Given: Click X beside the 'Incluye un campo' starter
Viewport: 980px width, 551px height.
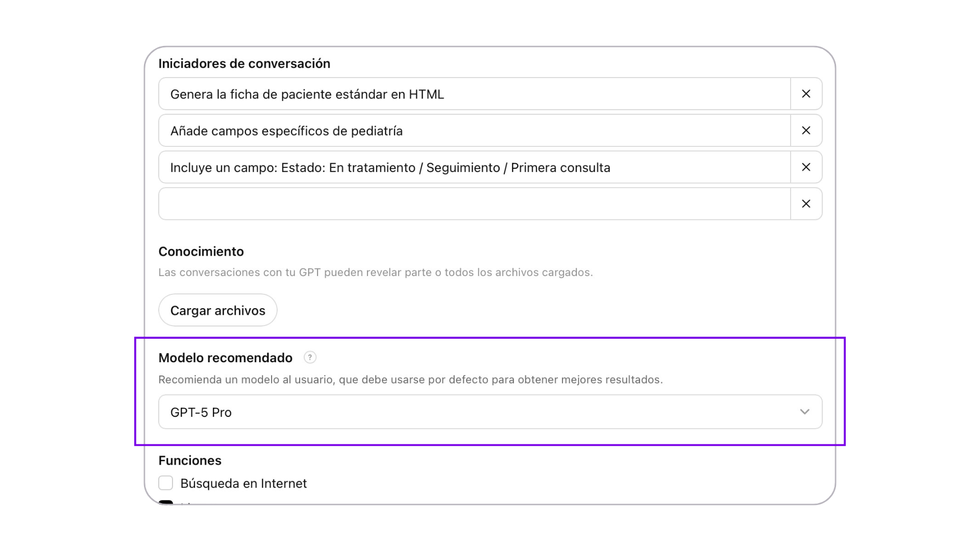Looking at the screenshot, I should (x=806, y=167).
